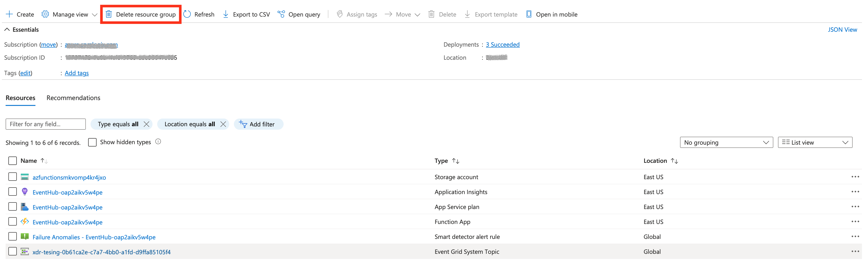Click the subscription move link

pos(49,45)
